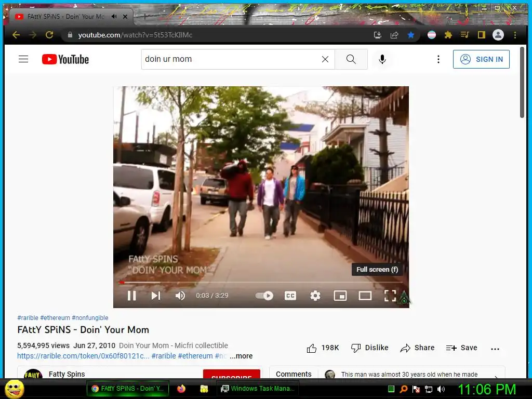The image size is (532, 399).
Task: Open the YouTube hamburger guide menu
Action: [23, 59]
